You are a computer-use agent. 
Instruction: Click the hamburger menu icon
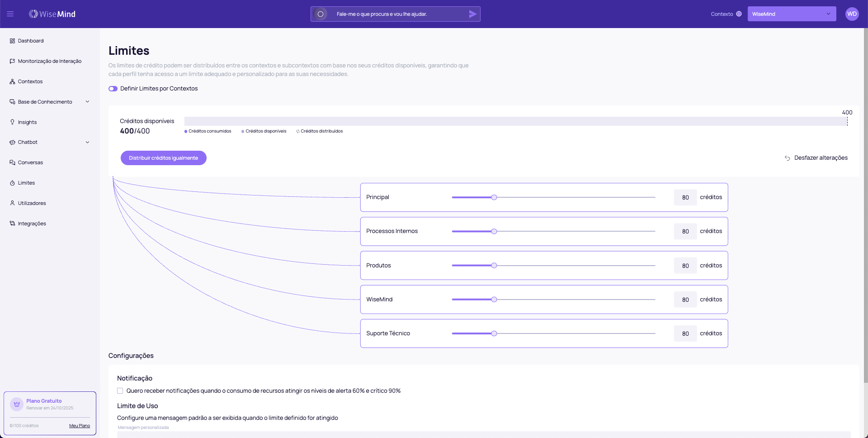(10, 14)
